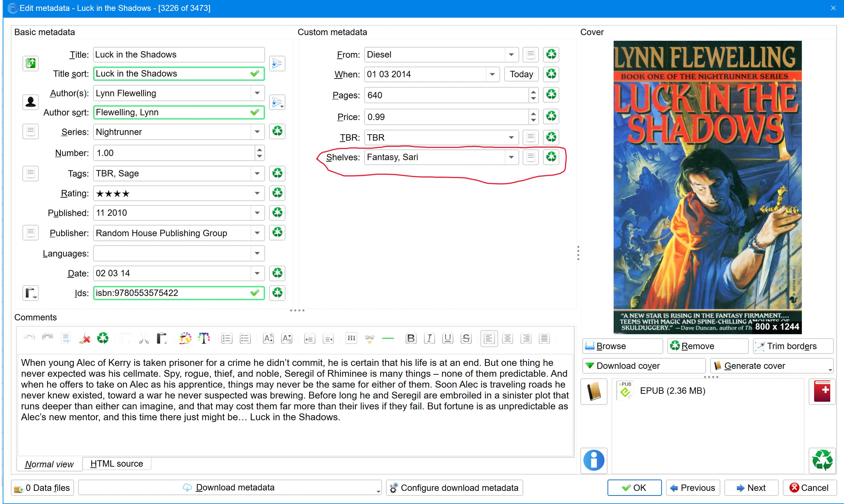This screenshot has height=504, width=844.
Task: Expand the Shelves dropdown
Action: coord(511,157)
